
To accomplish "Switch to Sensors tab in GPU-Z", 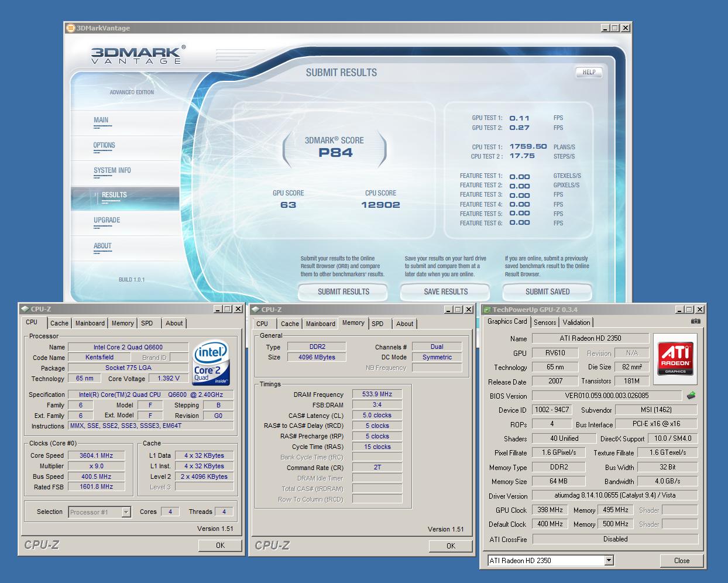I will [545, 323].
